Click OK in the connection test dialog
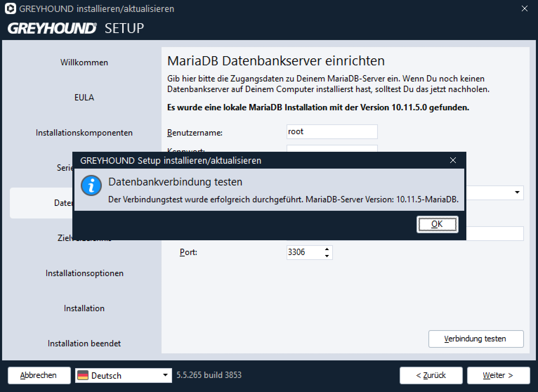538x392 pixels. [437, 224]
